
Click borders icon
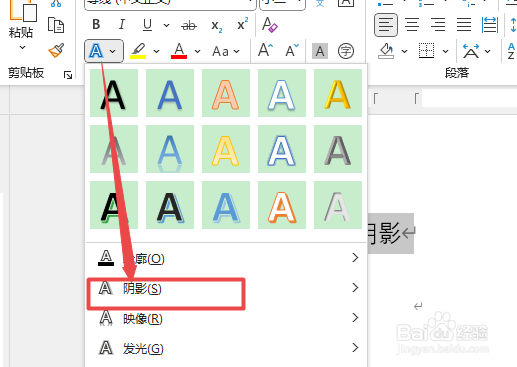426,51
